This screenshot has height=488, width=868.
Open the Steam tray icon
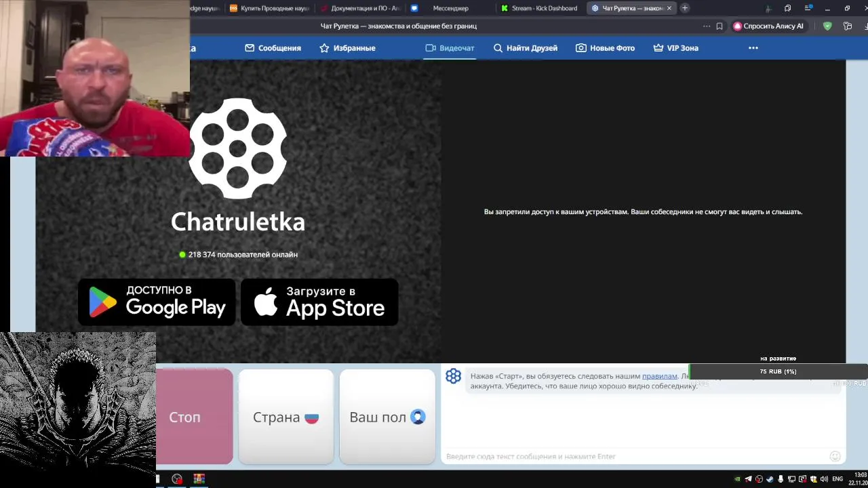770,479
